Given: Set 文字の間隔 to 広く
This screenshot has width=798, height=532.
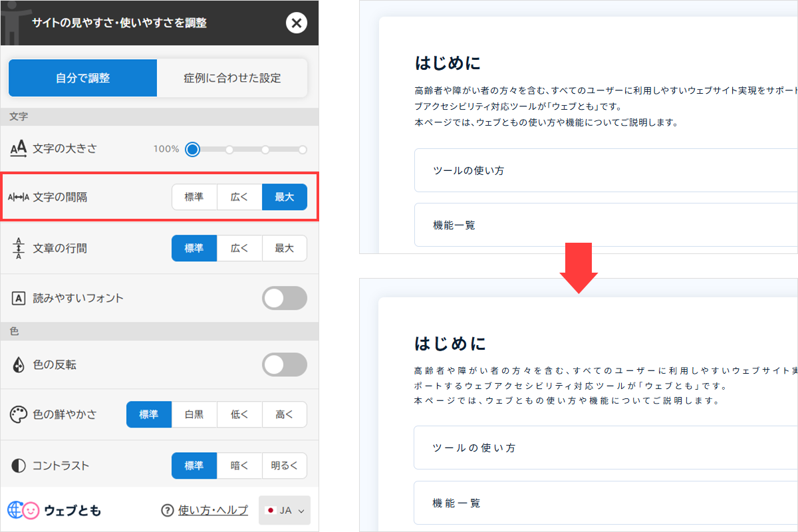Looking at the screenshot, I should (x=239, y=197).
